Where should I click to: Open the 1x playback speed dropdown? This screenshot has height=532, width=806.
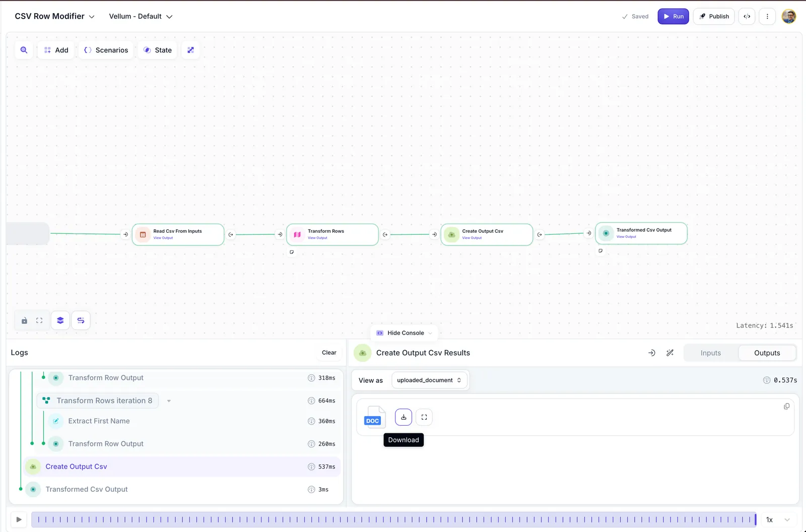pos(778,519)
